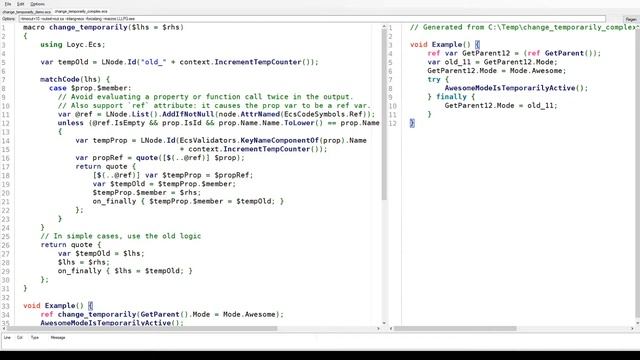Click 'var @ref = LNode.List()' line
640x360 pixels.
[x=216, y=114]
